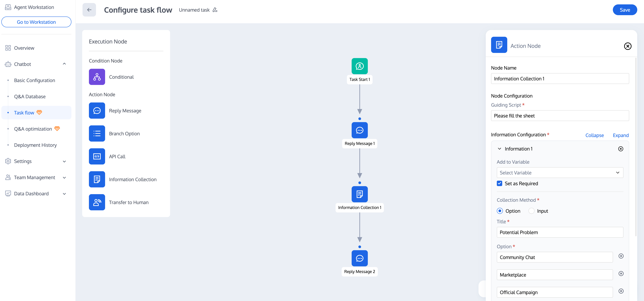Uncheck the Set as Required checkbox

coord(499,183)
